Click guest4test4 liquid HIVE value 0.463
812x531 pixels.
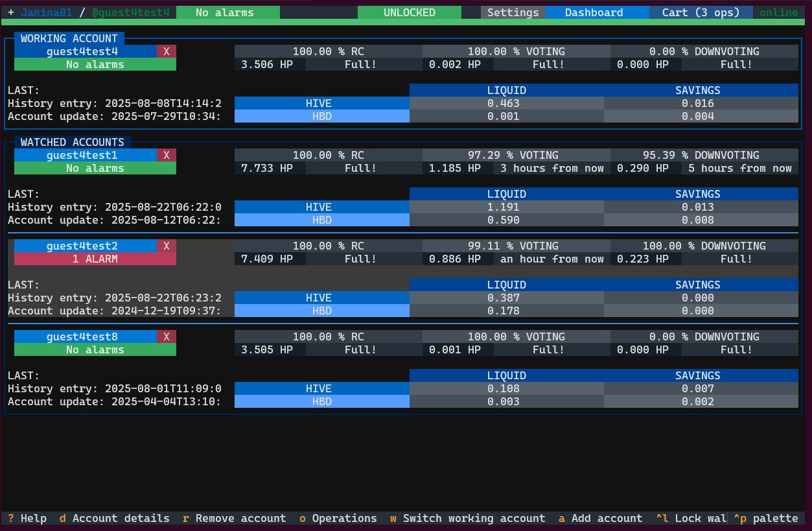507,103
